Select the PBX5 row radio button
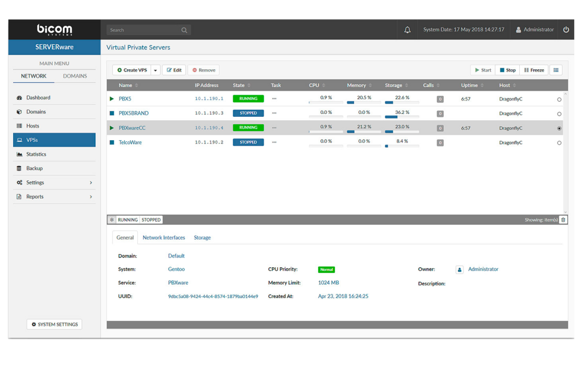 559,99
